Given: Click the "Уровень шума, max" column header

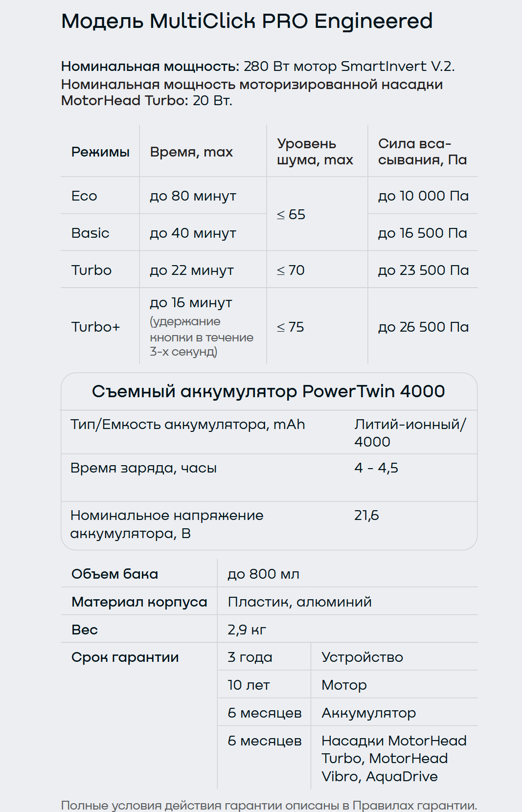Looking at the screenshot, I should click(315, 152).
